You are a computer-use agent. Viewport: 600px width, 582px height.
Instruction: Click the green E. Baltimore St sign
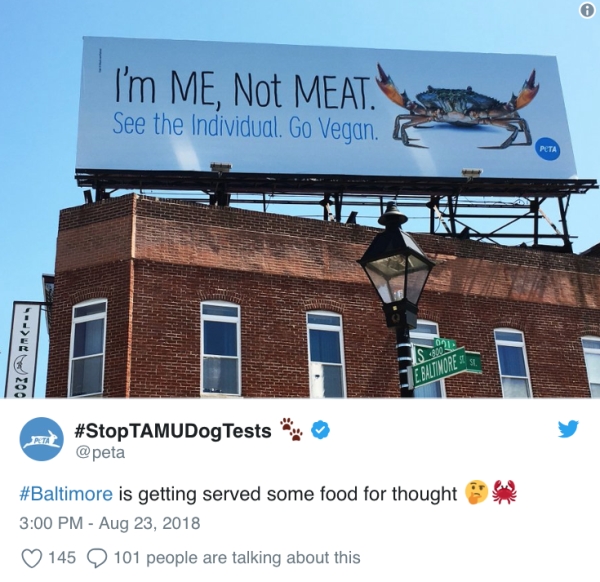(x=441, y=368)
